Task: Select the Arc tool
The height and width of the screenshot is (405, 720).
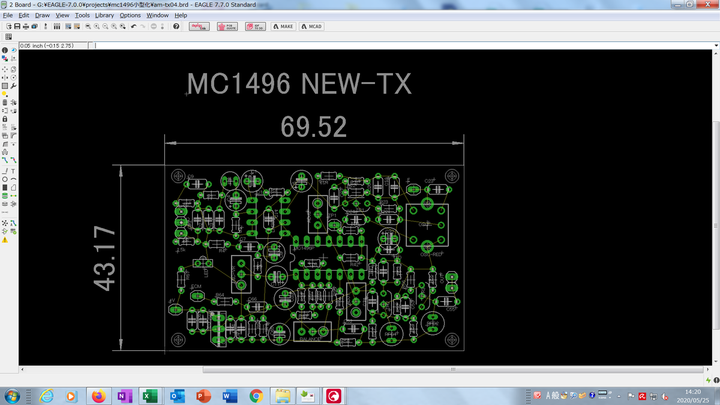Action: pos(13,179)
